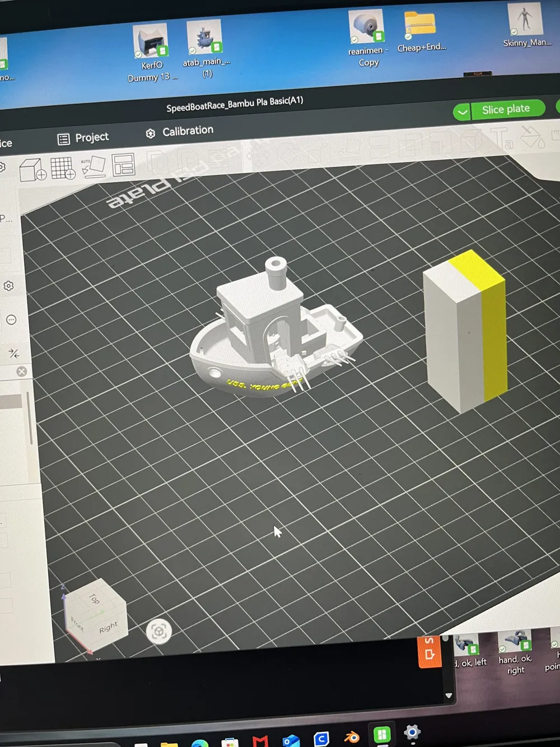This screenshot has width=560, height=747.
Task: Click the orange Snagit capture tab
Action: pos(430,651)
